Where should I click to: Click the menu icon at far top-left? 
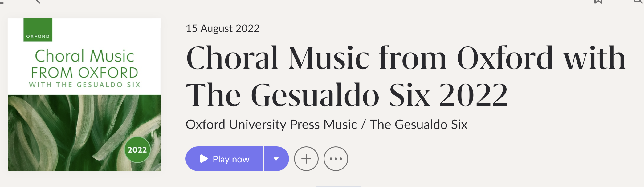(x=2, y=2)
